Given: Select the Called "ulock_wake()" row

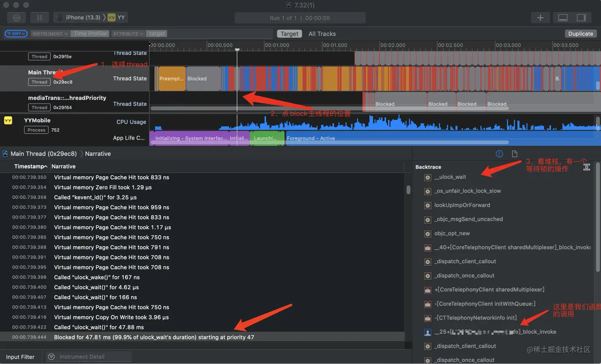Looking at the screenshot, I should coord(202,277).
